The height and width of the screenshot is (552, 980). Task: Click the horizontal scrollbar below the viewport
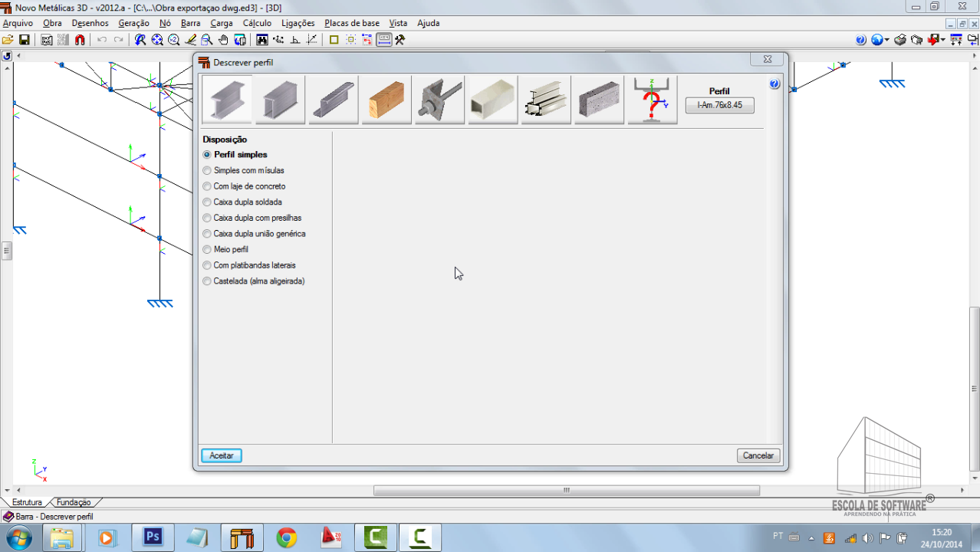(x=566, y=491)
